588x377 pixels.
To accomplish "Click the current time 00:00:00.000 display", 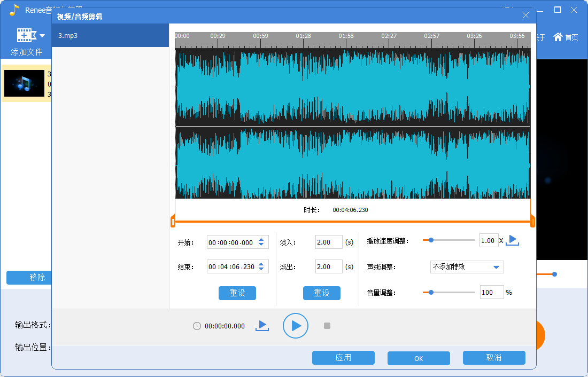I will click(225, 326).
